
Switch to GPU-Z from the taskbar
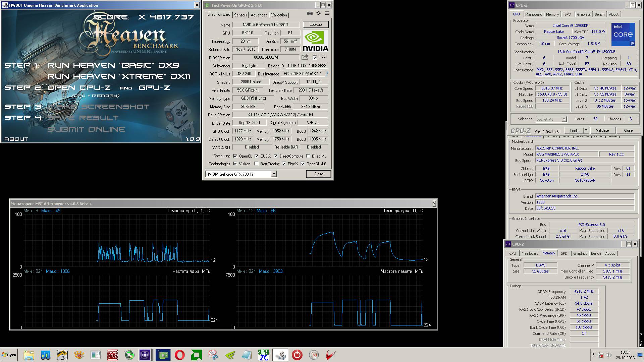(163, 355)
